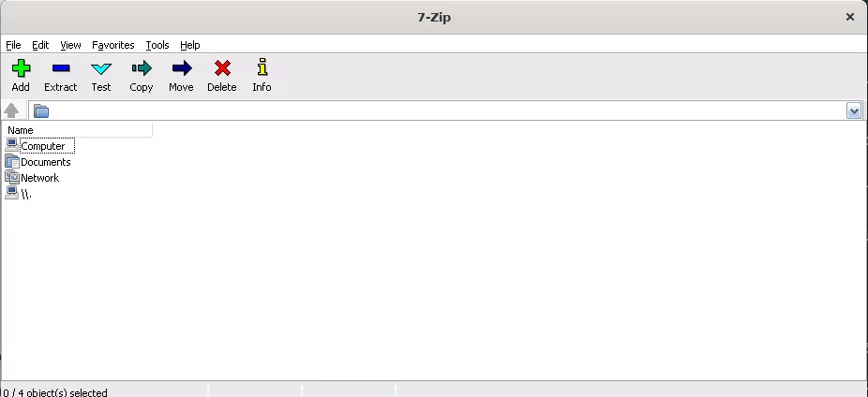Screen dimensions: 868x397
Task: Sort by the Name column header
Action: 78,130
